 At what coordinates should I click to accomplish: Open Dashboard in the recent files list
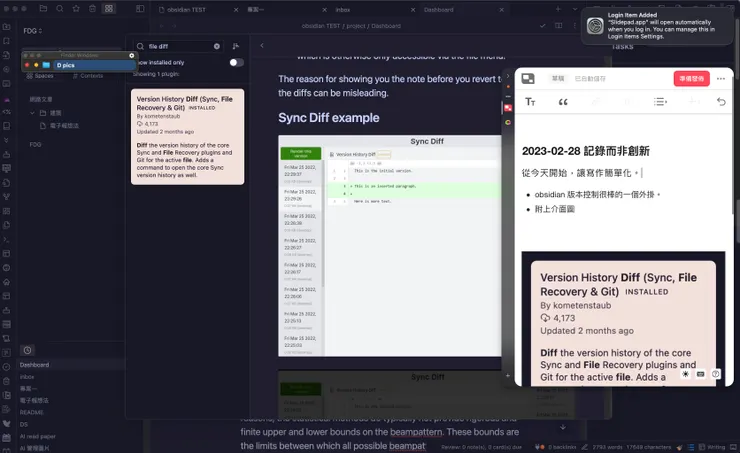[x=34, y=365]
